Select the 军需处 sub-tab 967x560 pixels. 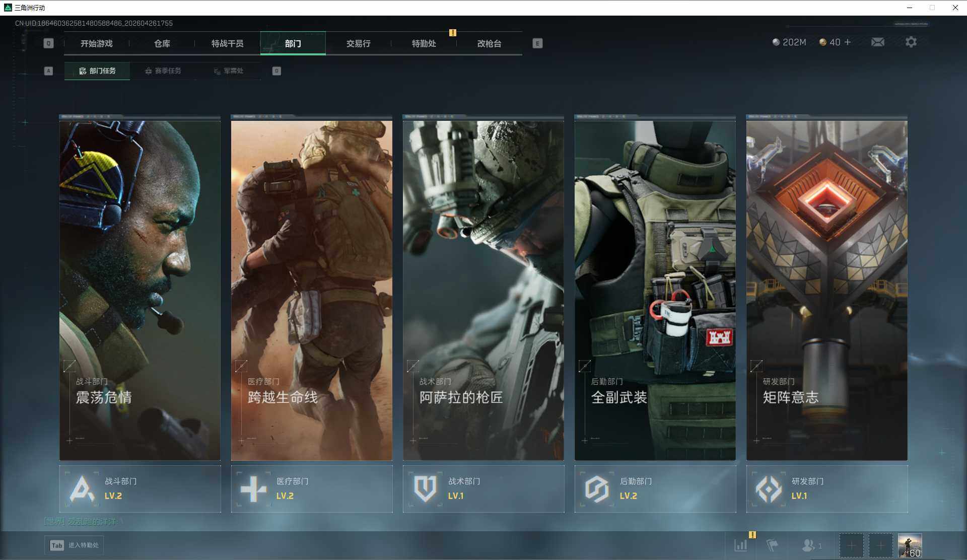pyautogui.click(x=229, y=71)
